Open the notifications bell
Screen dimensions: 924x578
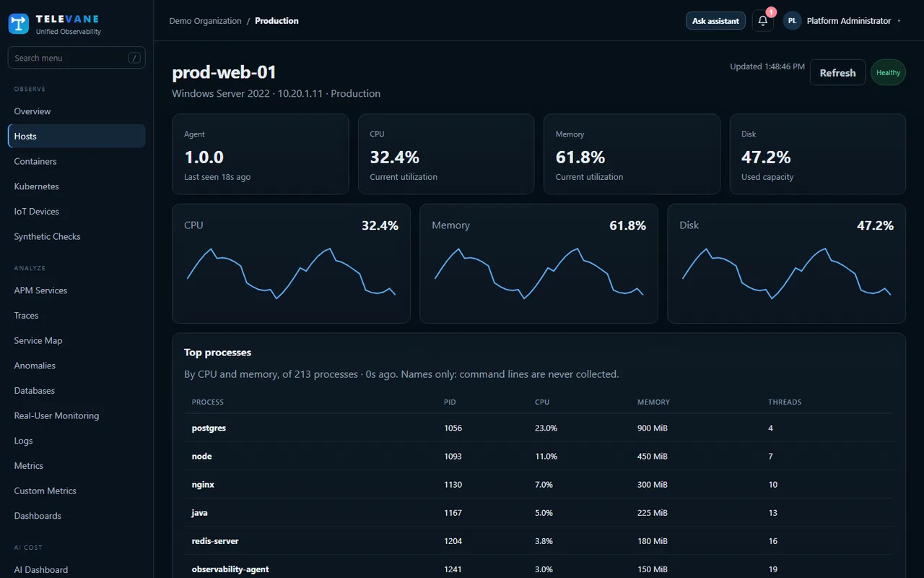tap(762, 21)
